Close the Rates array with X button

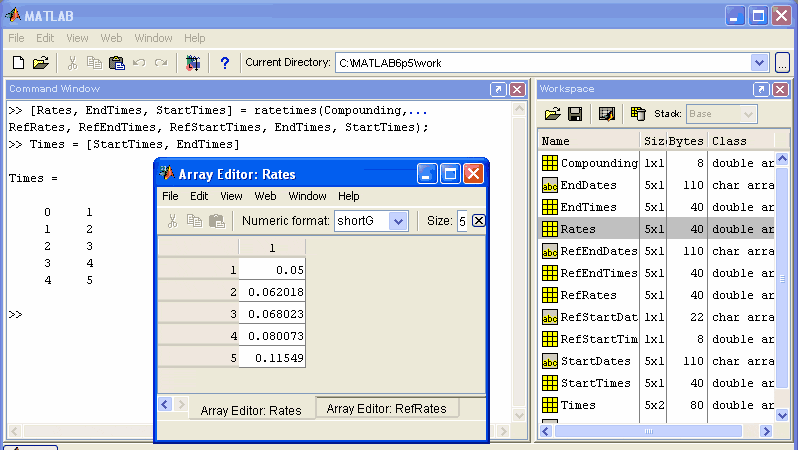coord(478,221)
